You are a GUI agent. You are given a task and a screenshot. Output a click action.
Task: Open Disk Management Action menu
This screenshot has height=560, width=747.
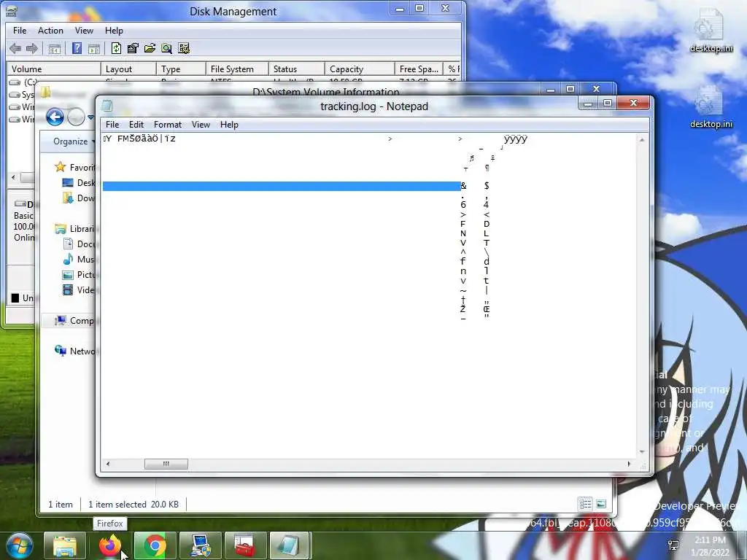50,31
